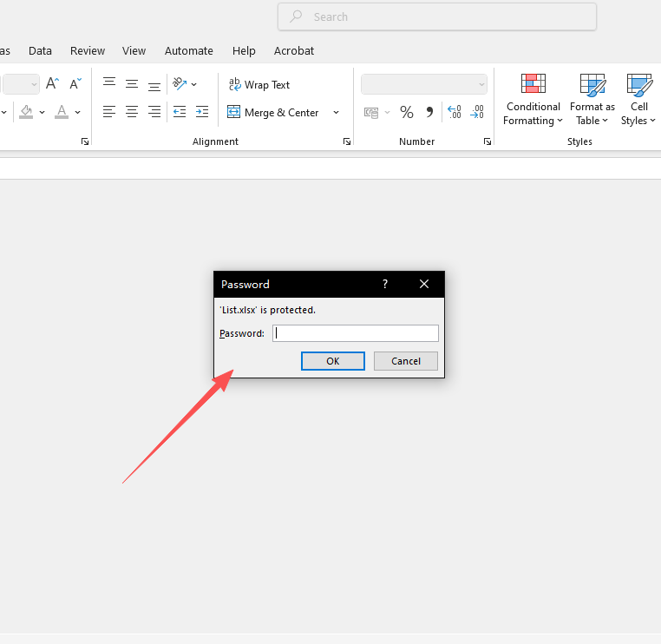Open the Review ribbon tab
Image resolution: width=661 pixels, height=644 pixels.
click(x=88, y=51)
